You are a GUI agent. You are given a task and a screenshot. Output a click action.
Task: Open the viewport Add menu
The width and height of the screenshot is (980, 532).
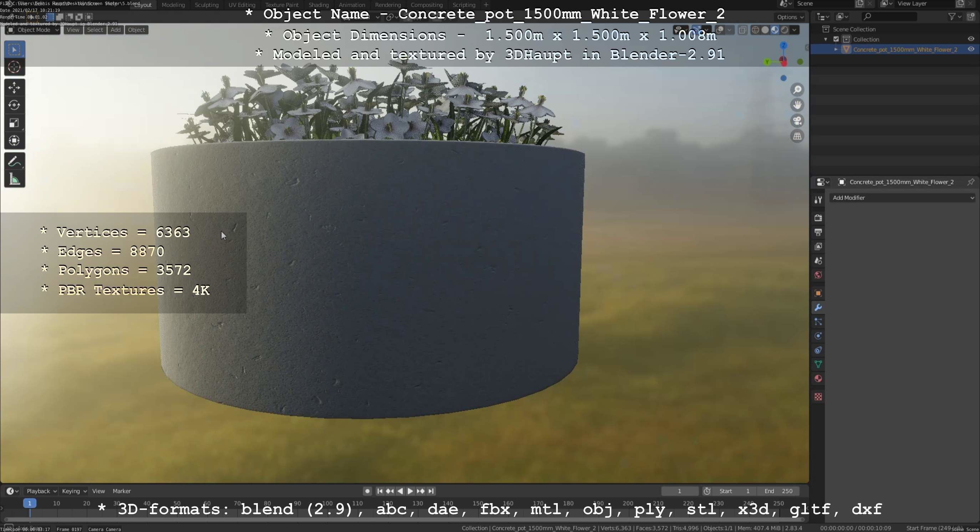[x=116, y=30]
